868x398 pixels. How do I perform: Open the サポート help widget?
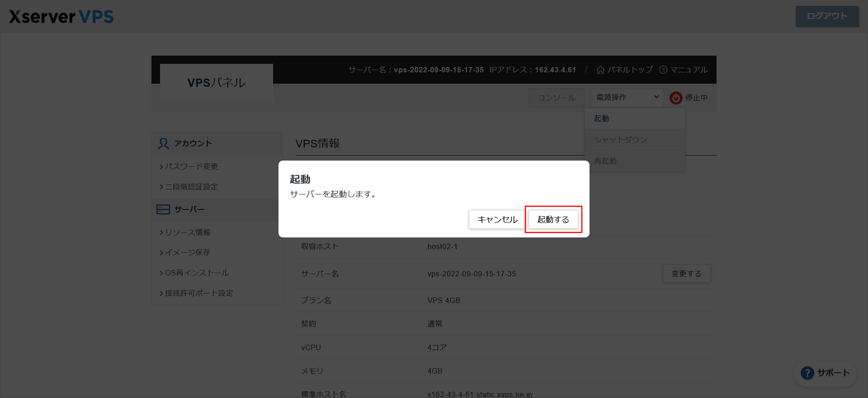(826, 373)
